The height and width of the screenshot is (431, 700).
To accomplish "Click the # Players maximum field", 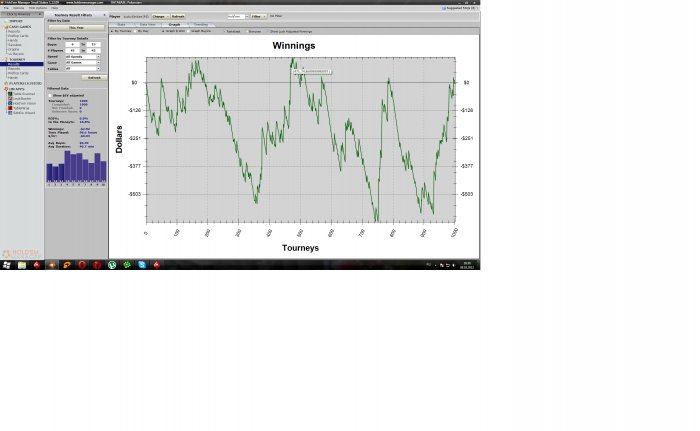I will (x=93, y=50).
